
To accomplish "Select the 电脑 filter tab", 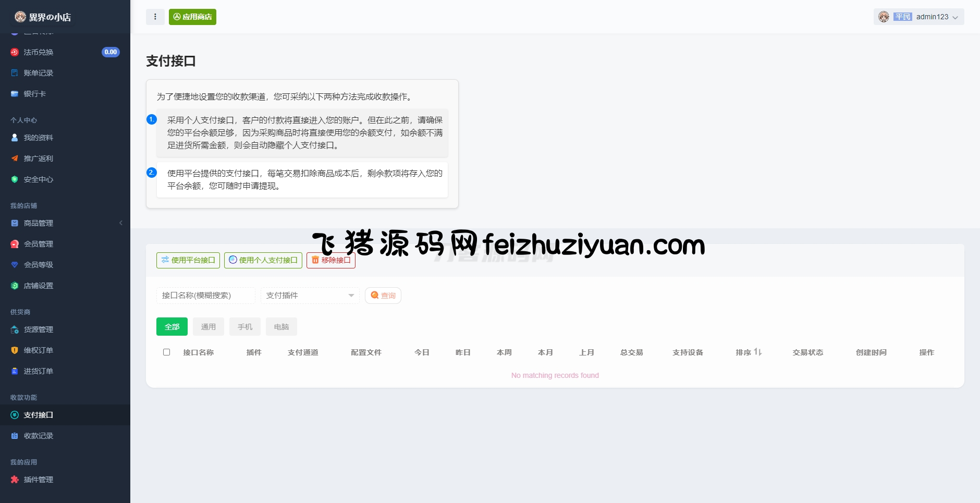I will click(x=281, y=327).
